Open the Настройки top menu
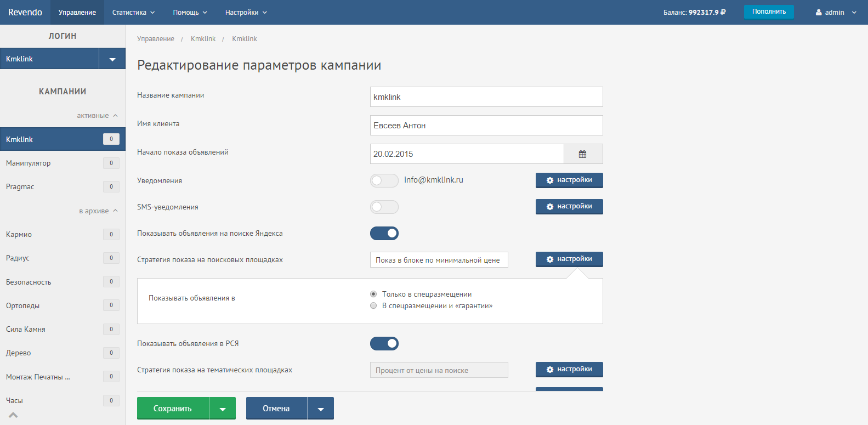The image size is (868, 425). coord(246,13)
